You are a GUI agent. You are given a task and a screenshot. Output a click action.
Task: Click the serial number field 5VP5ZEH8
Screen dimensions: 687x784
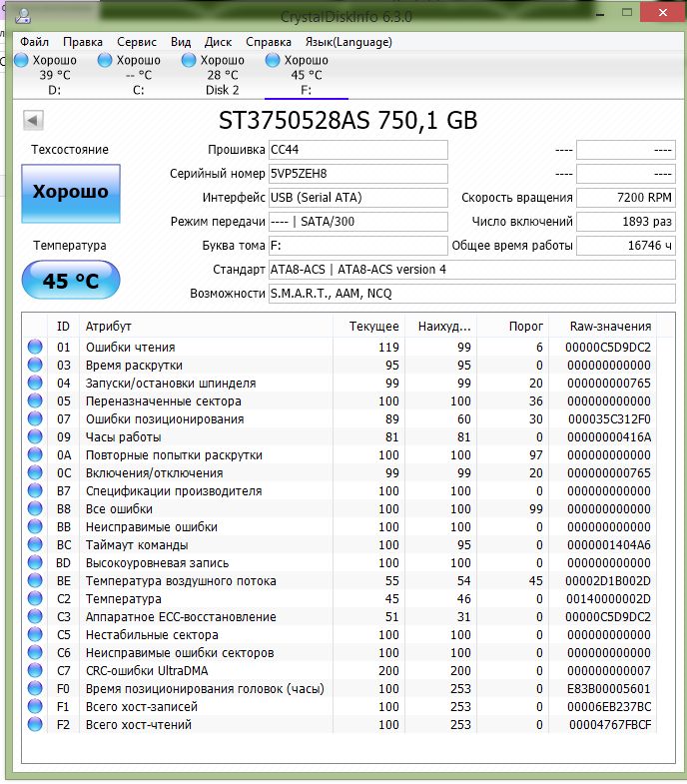[x=358, y=174]
